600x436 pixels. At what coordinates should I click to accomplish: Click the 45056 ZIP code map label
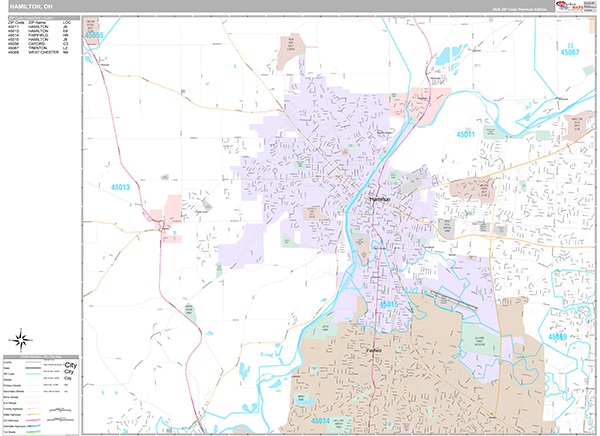[95, 35]
